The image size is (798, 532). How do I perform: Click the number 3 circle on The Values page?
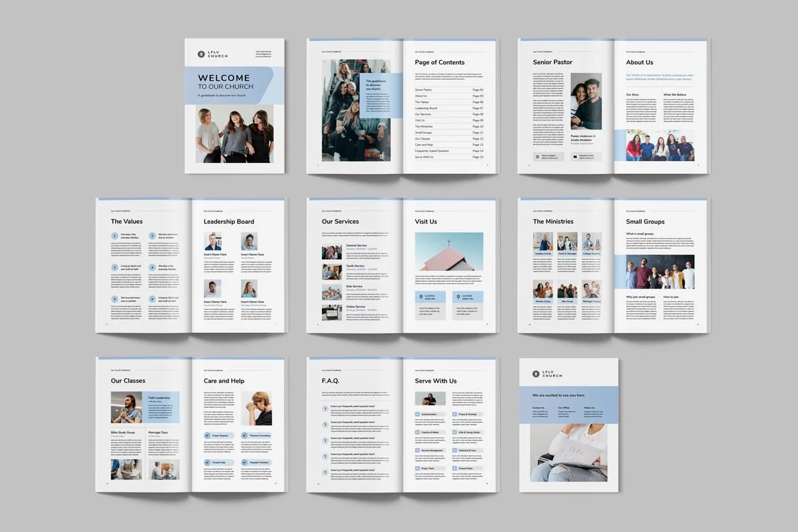[115, 267]
